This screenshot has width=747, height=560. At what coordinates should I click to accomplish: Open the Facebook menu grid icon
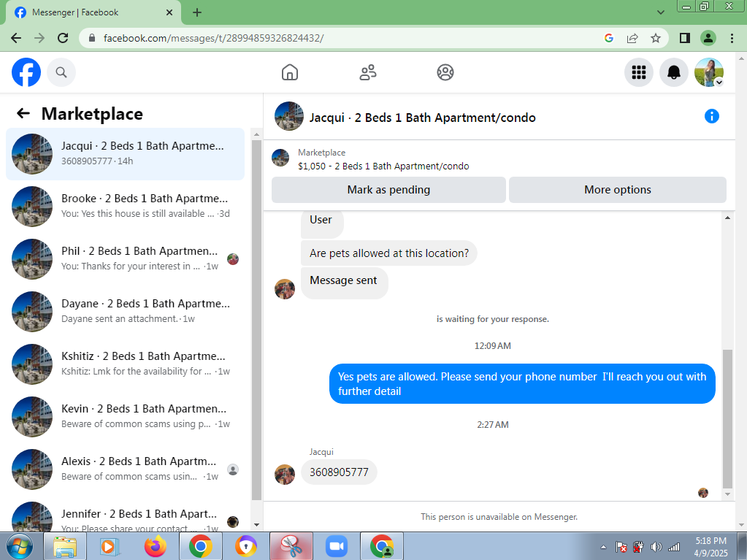pyautogui.click(x=638, y=72)
